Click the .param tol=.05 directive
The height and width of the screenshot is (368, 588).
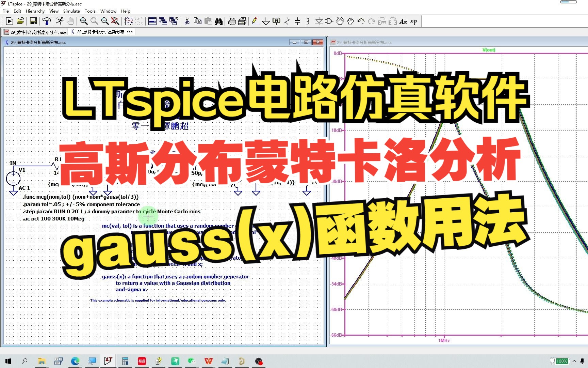coord(81,204)
